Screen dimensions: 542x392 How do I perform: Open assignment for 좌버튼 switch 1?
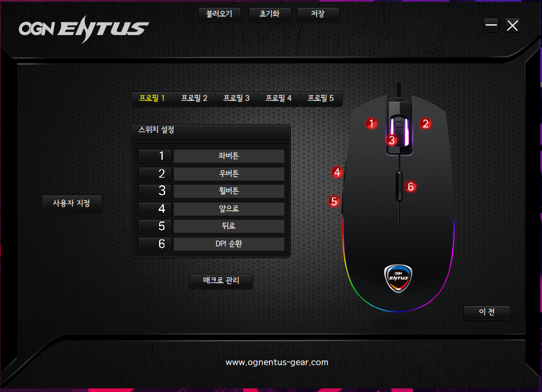(229, 156)
